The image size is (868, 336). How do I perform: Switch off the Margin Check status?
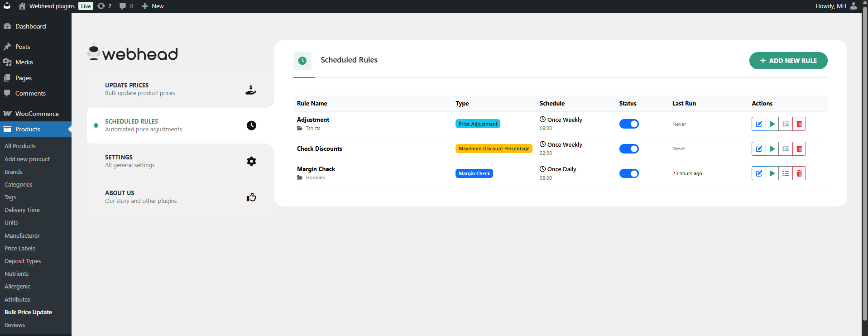click(x=629, y=173)
